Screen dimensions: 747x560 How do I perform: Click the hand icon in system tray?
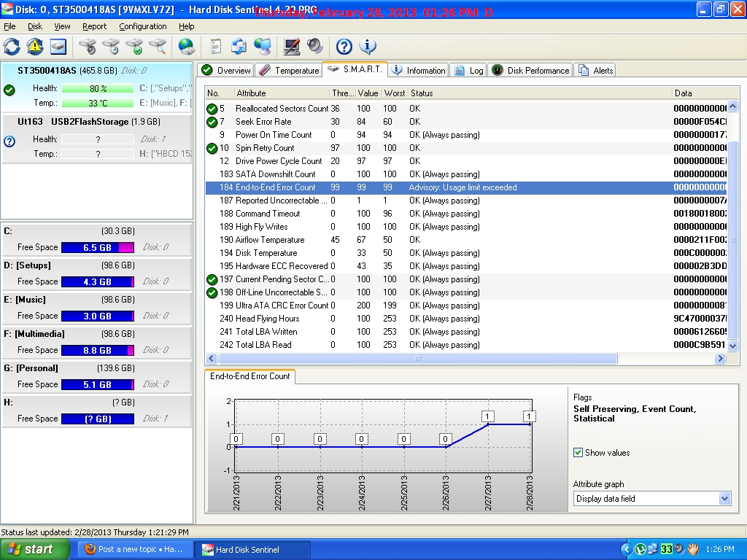tap(693, 549)
